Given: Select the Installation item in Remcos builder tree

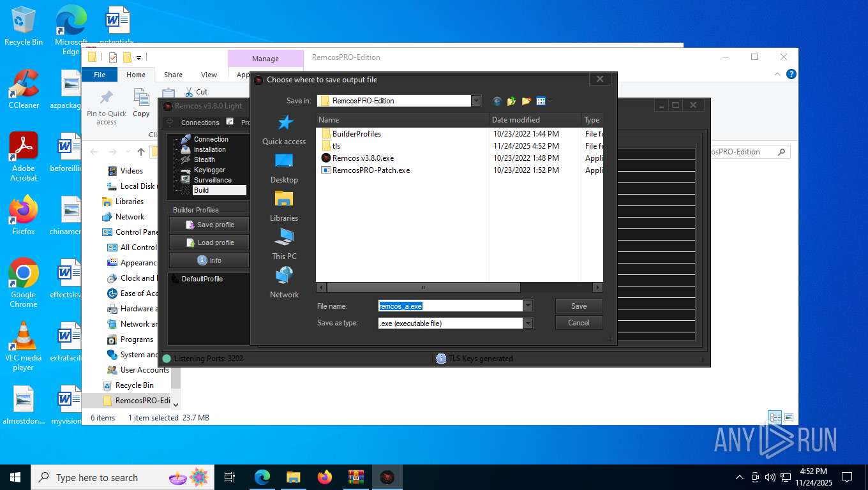Looking at the screenshot, I should coord(209,149).
